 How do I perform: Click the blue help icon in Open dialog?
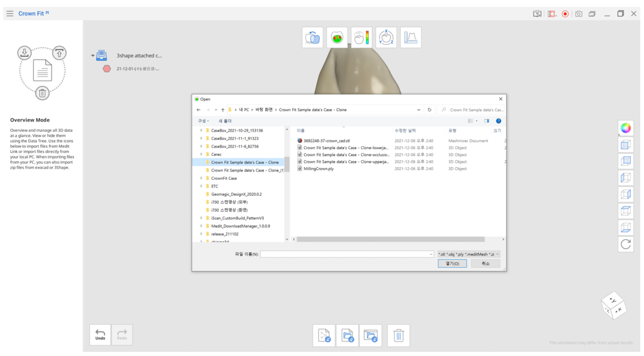pyautogui.click(x=498, y=121)
